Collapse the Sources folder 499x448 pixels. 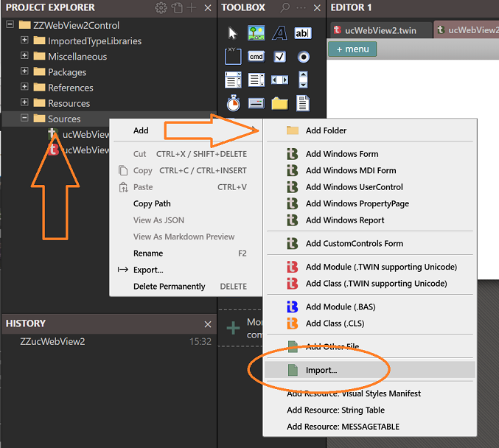point(24,119)
